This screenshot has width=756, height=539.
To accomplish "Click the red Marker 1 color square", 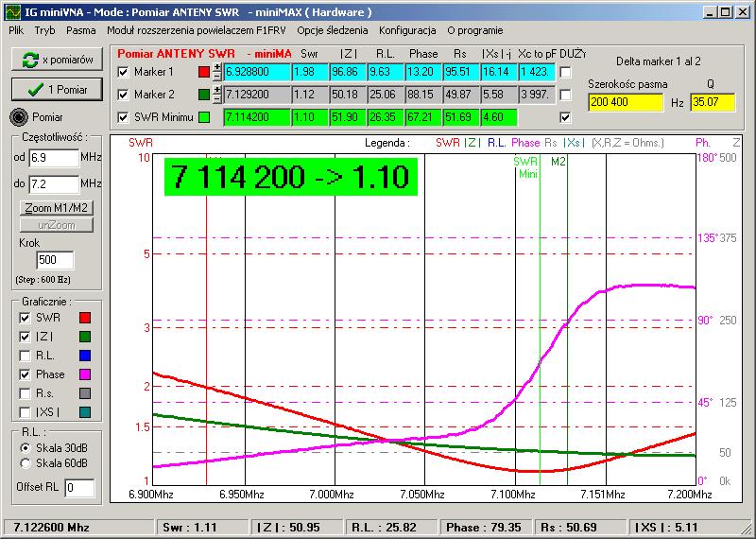I will click(205, 72).
